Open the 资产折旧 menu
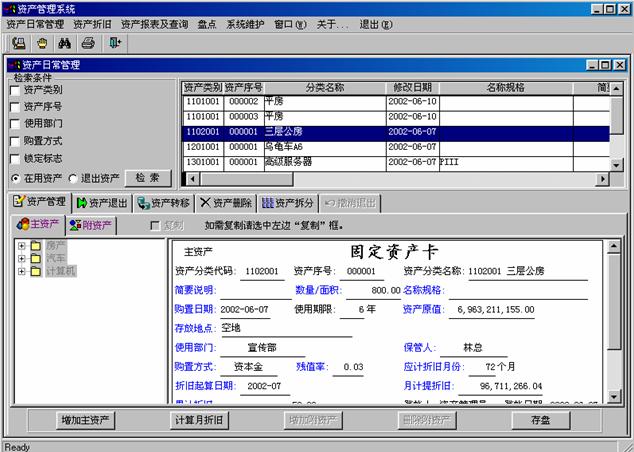634x452 pixels. (91, 23)
